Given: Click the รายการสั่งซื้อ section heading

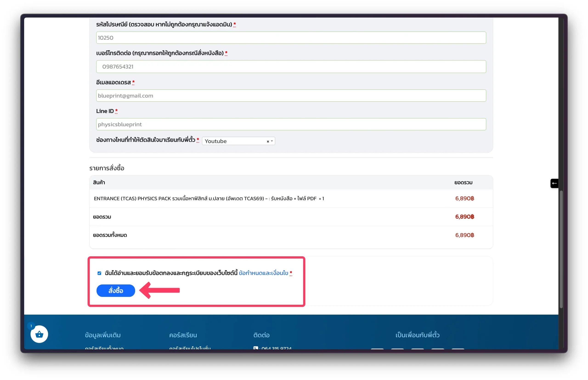Looking at the screenshot, I should coord(107,168).
